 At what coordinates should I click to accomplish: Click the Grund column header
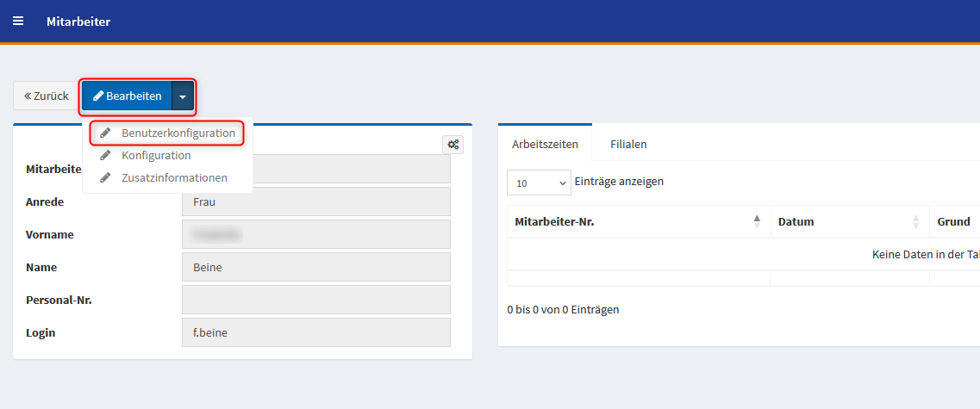coord(953,222)
